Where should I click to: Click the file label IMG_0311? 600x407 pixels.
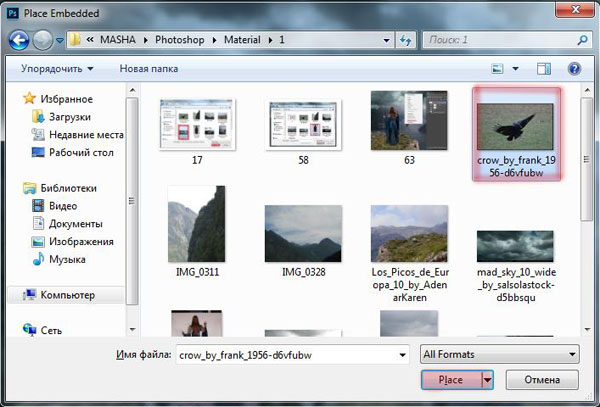pos(197,272)
